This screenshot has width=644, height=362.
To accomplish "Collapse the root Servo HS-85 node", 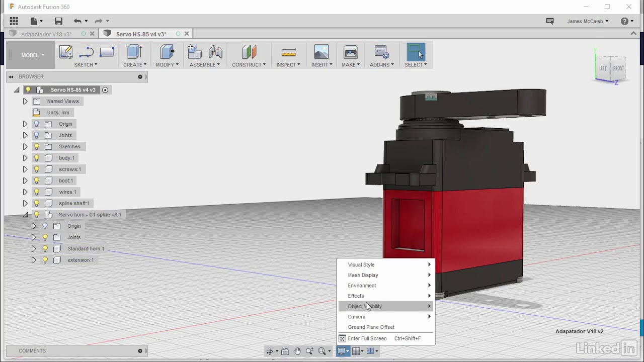I will click(17, 90).
